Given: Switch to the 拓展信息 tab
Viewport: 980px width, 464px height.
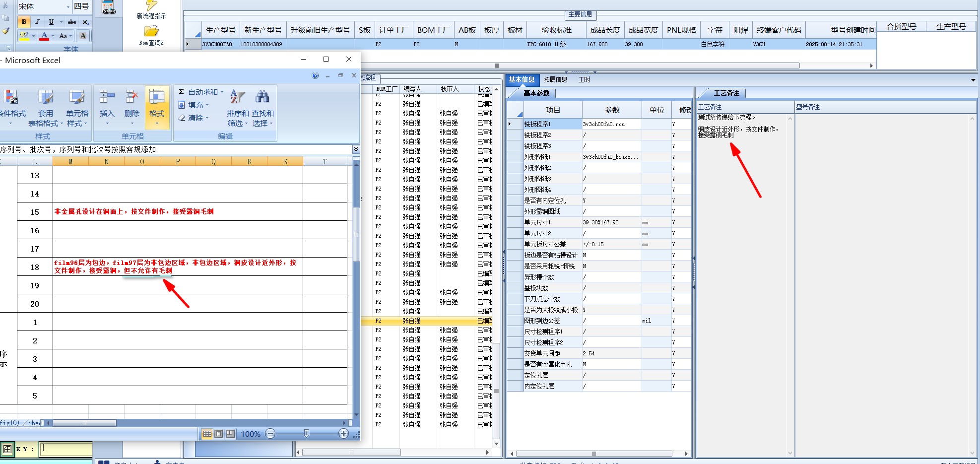Looking at the screenshot, I should pos(555,79).
